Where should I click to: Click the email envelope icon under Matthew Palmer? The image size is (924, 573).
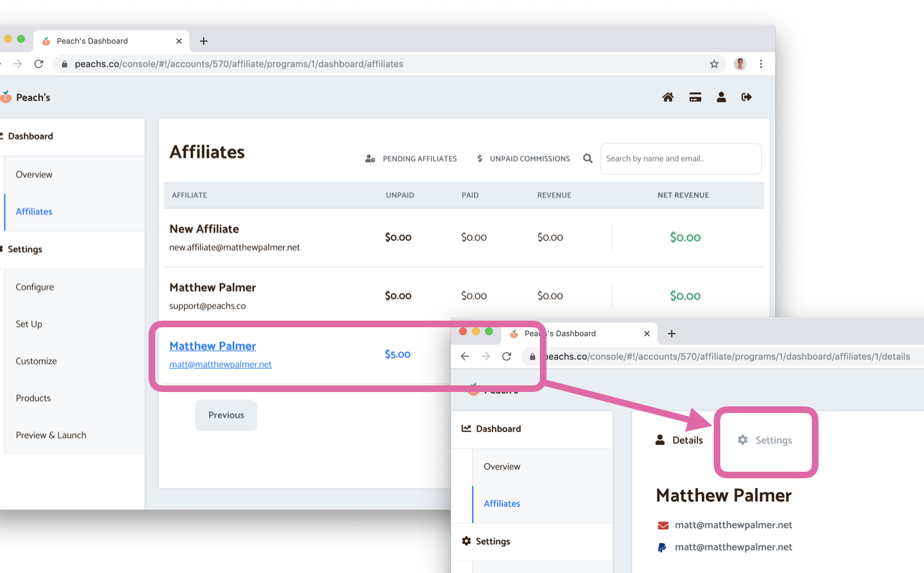pos(662,524)
